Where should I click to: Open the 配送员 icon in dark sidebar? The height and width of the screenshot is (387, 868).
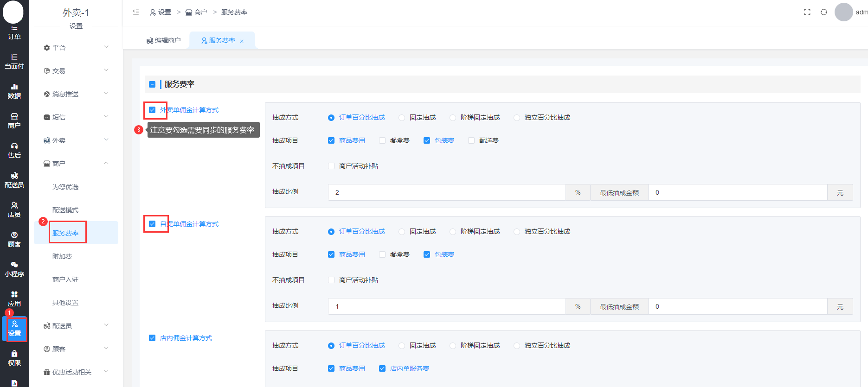tap(14, 180)
